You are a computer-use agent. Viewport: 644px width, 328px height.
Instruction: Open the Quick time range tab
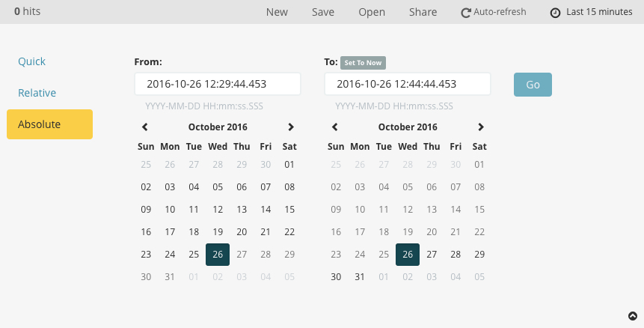[32, 61]
